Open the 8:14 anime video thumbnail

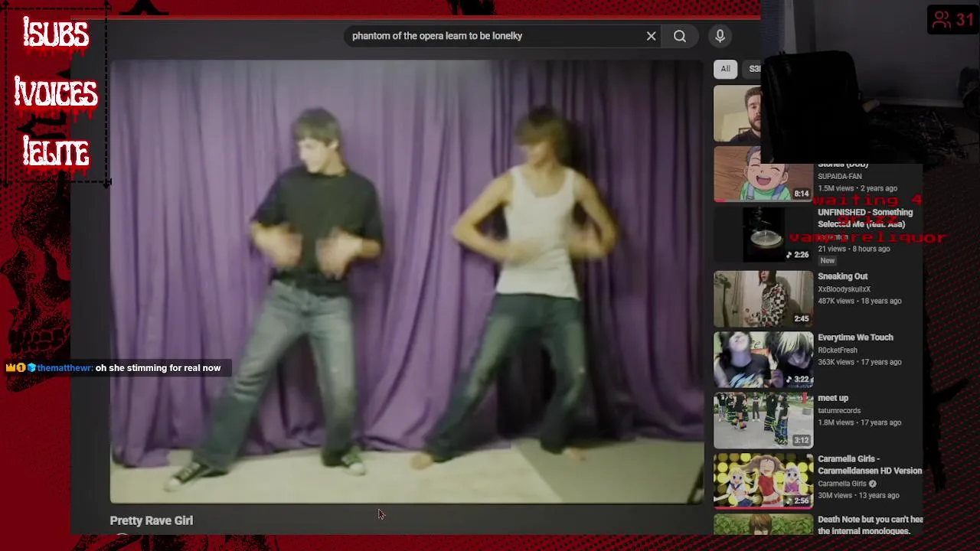tap(763, 174)
